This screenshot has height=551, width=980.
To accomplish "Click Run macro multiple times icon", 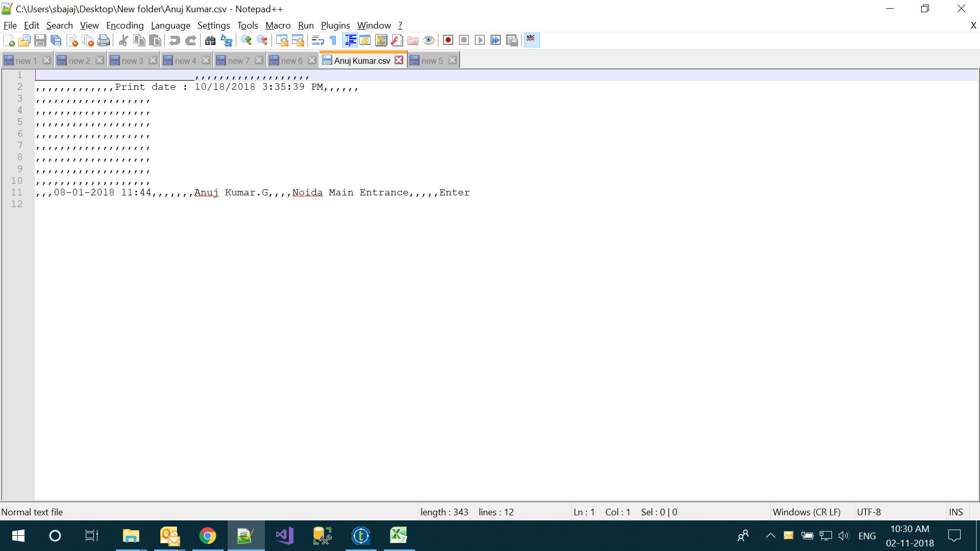I will [x=496, y=40].
